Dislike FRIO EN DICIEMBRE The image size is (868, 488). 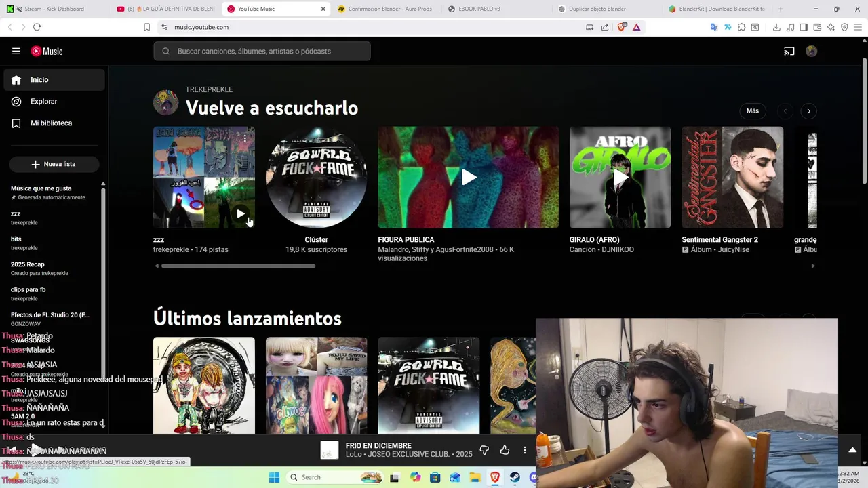click(484, 450)
